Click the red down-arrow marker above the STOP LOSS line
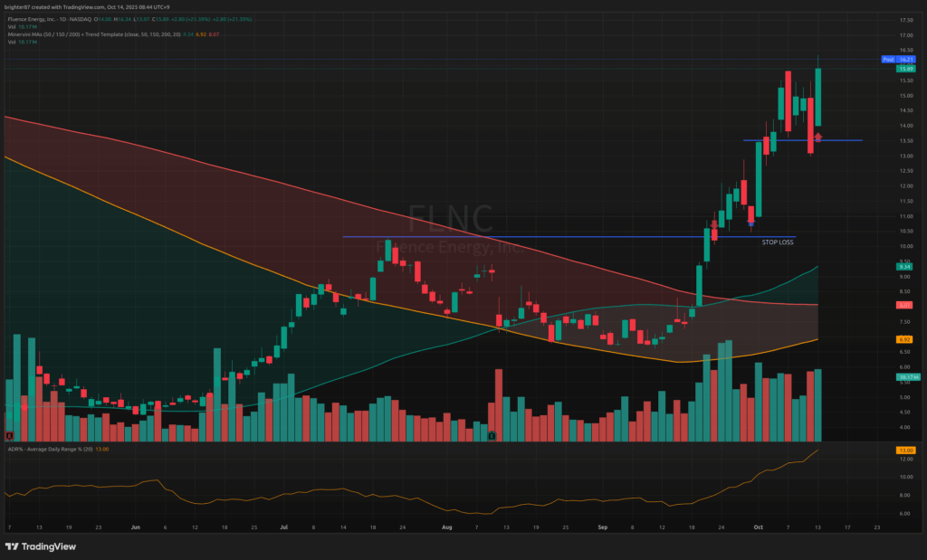 point(714,223)
